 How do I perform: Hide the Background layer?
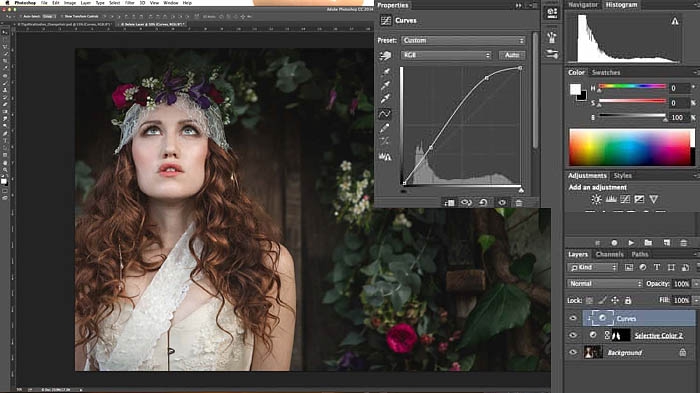pyautogui.click(x=573, y=353)
